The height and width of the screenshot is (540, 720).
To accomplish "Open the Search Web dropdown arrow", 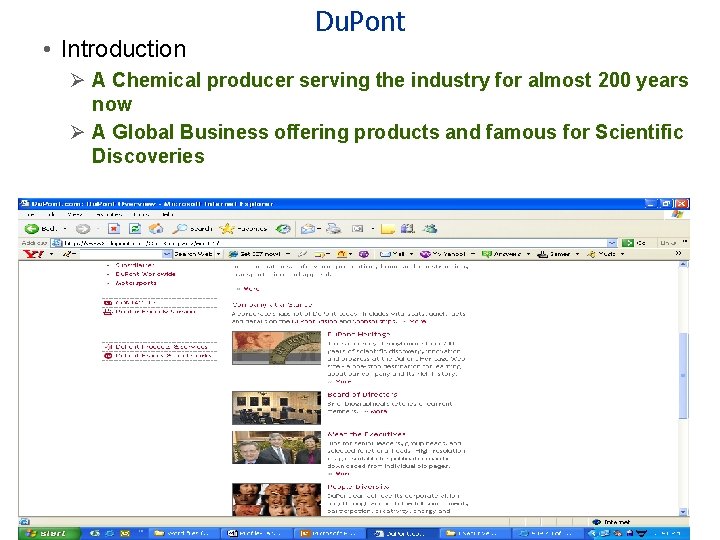I will point(219,253).
